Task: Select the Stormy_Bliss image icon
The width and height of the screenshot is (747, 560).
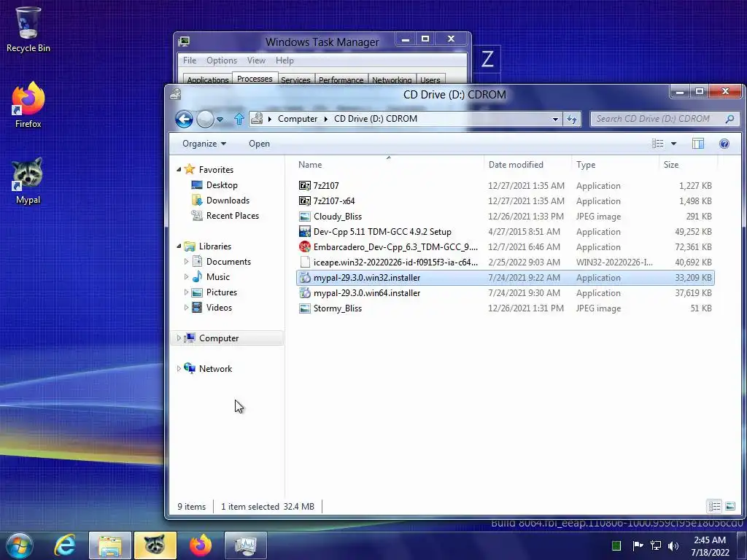Action: pos(305,308)
